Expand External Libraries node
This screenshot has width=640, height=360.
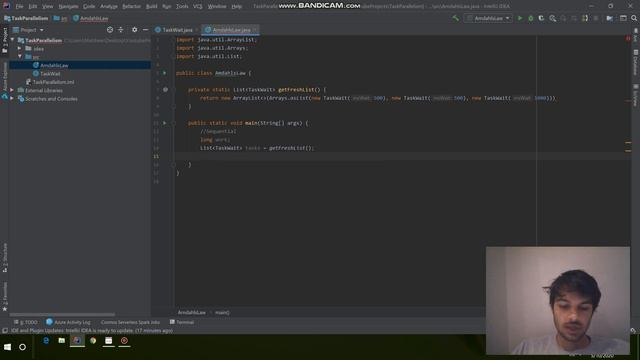(12, 90)
